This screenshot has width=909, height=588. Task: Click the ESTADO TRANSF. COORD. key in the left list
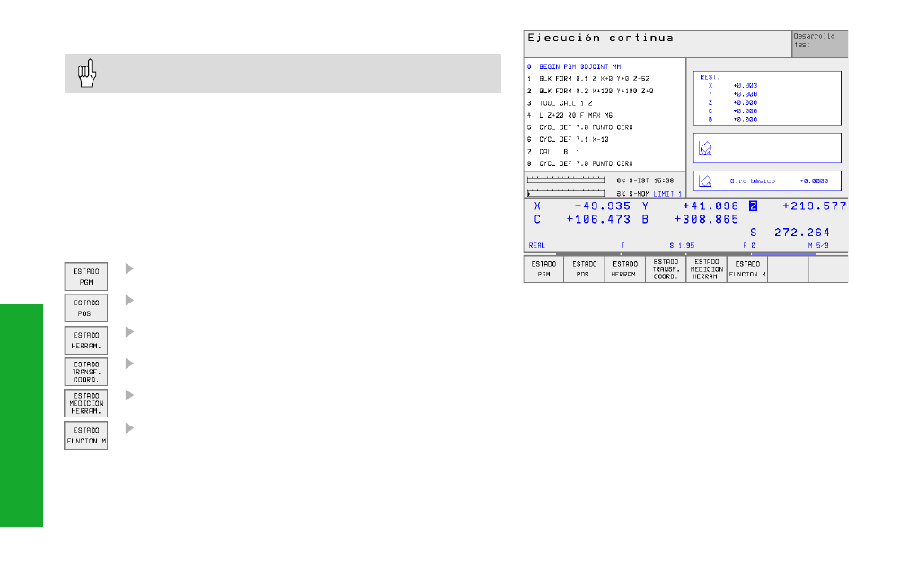pos(86,372)
